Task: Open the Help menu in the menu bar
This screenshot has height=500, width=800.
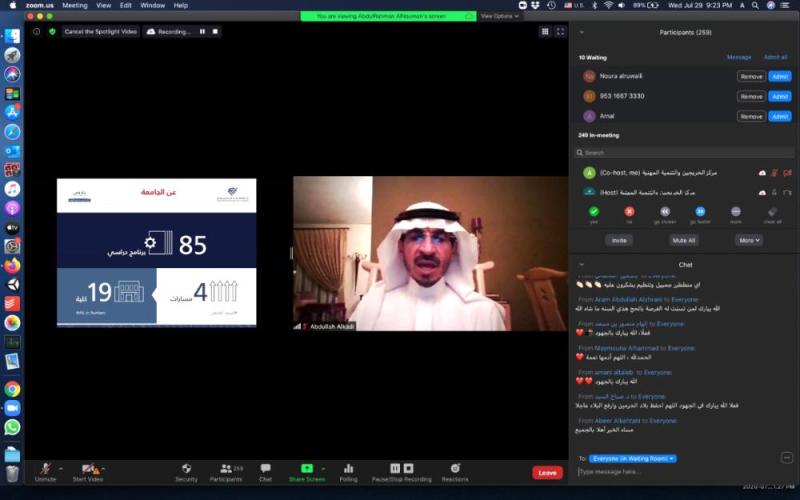Action: (181, 5)
